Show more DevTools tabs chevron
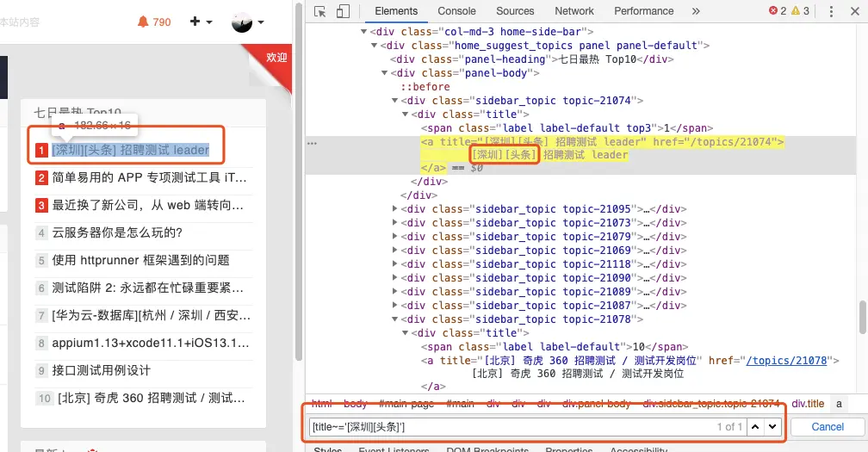The height and width of the screenshot is (452, 868). tap(696, 11)
